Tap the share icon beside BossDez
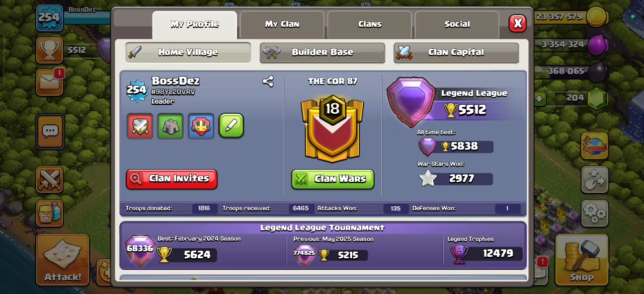Viewport: 644px width, 294px height. click(268, 82)
